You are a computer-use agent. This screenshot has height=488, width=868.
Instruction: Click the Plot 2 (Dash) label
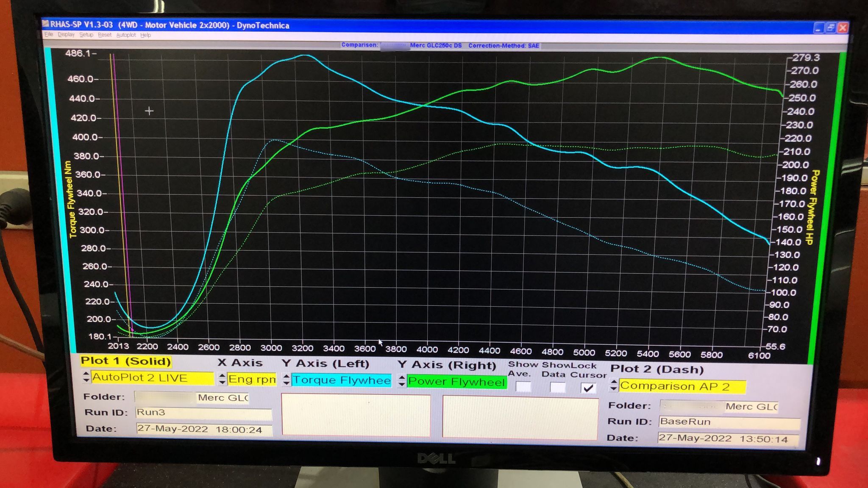[x=657, y=369]
